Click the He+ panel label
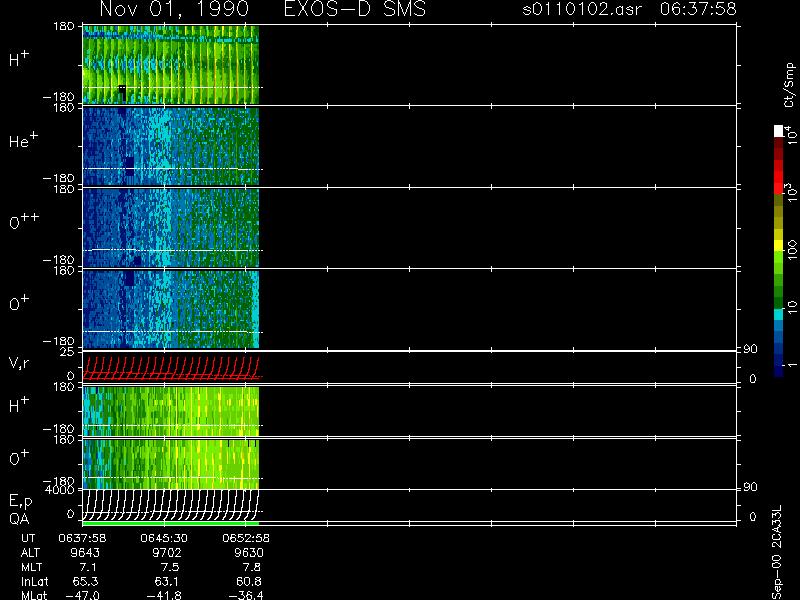800x600 pixels. (x=23, y=140)
